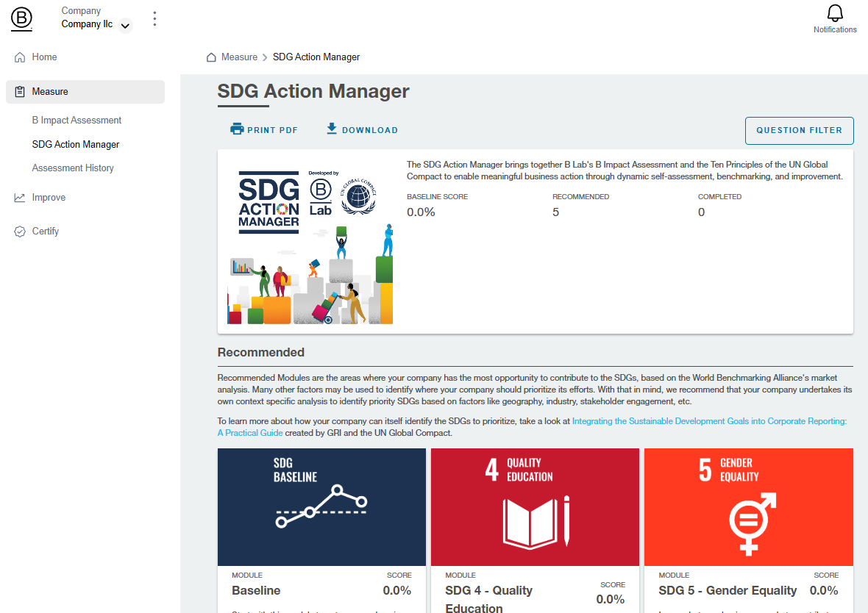Click the gender equality symbol icon
Image resolution: width=868 pixels, height=613 pixels.
point(752,524)
